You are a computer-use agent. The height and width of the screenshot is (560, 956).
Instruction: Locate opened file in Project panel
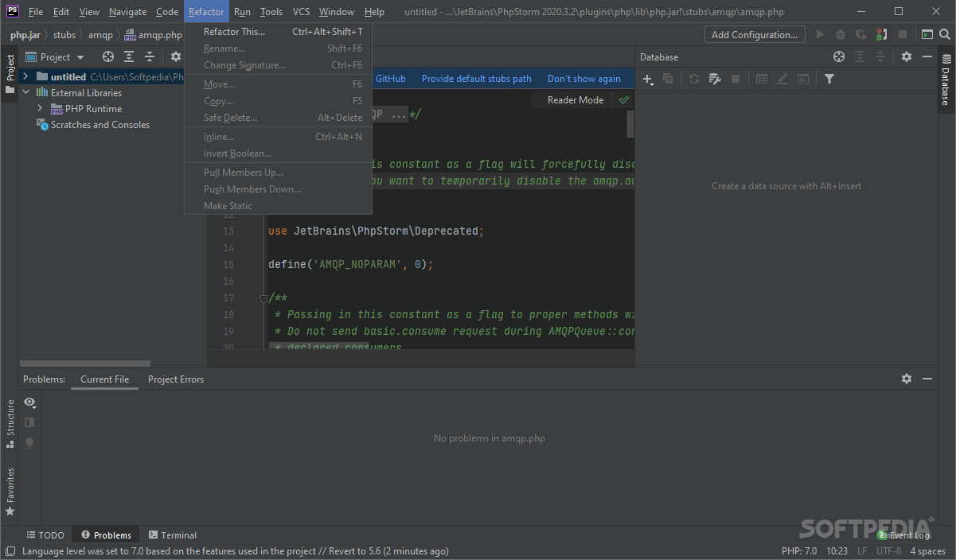108,56
